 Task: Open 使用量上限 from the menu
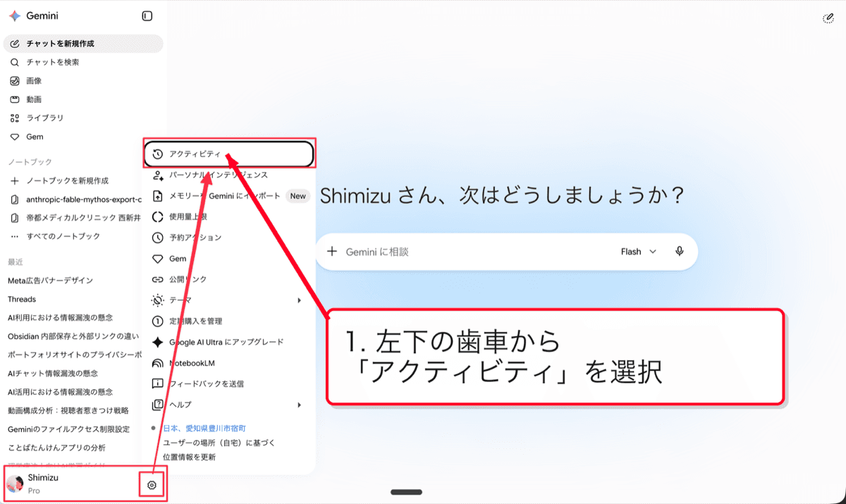(229, 216)
